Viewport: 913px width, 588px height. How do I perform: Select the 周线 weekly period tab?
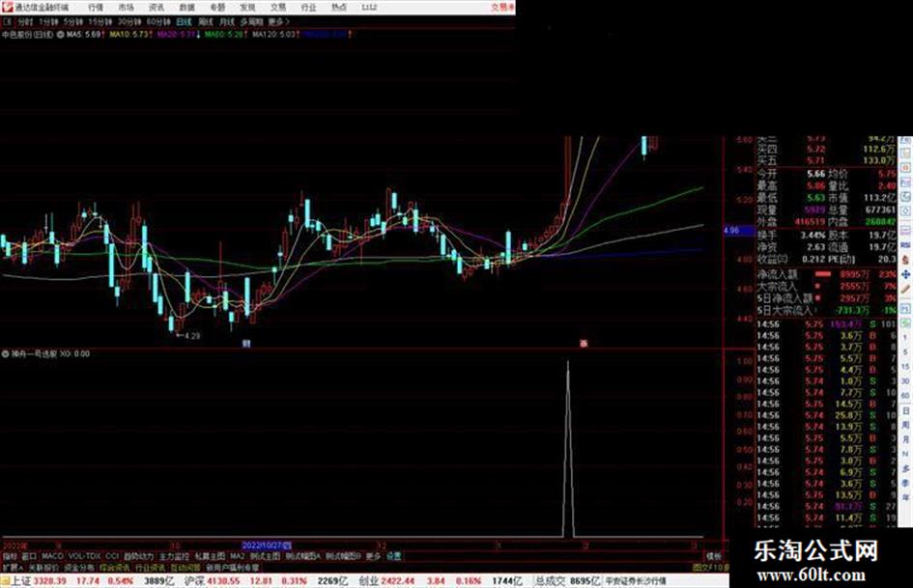point(206,22)
